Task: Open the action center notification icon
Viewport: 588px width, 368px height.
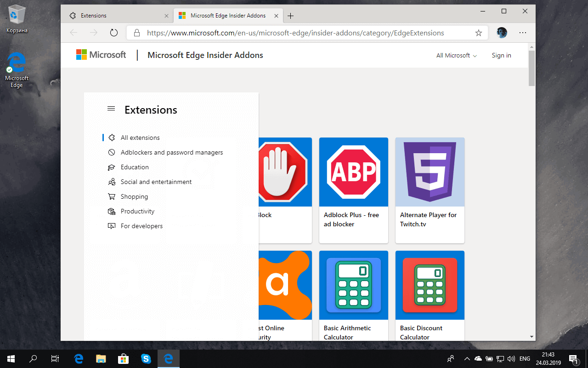Action: (x=573, y=359)
